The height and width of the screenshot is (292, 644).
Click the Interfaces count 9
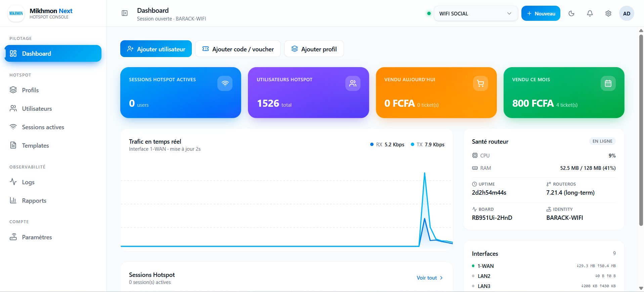pyautogui.click(x=614, y=253)
